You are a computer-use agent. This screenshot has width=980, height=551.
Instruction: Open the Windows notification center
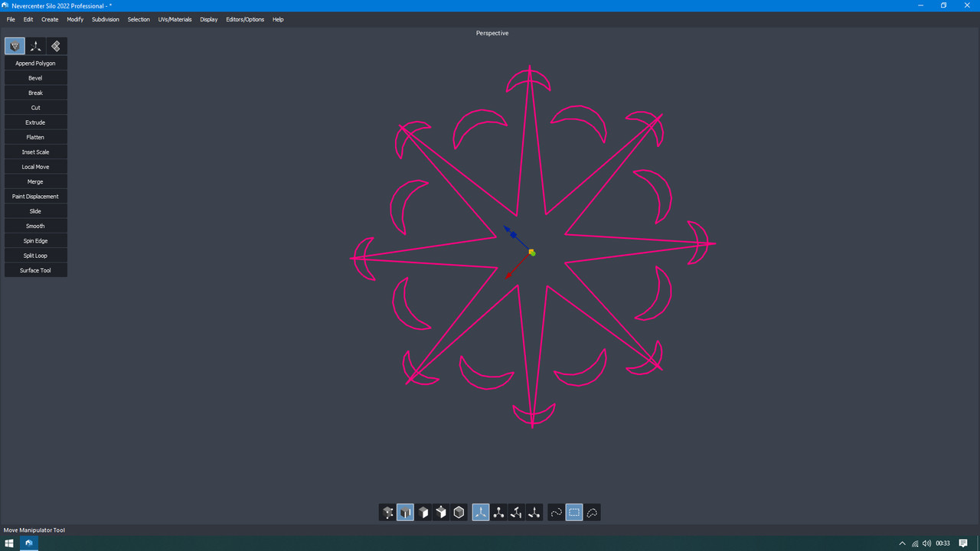(964, 543)
